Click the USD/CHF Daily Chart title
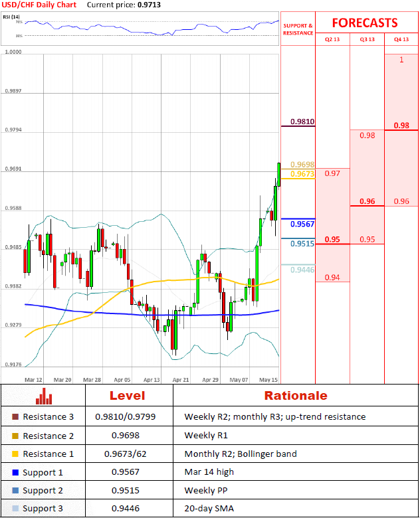 click(x=39, y=5)
